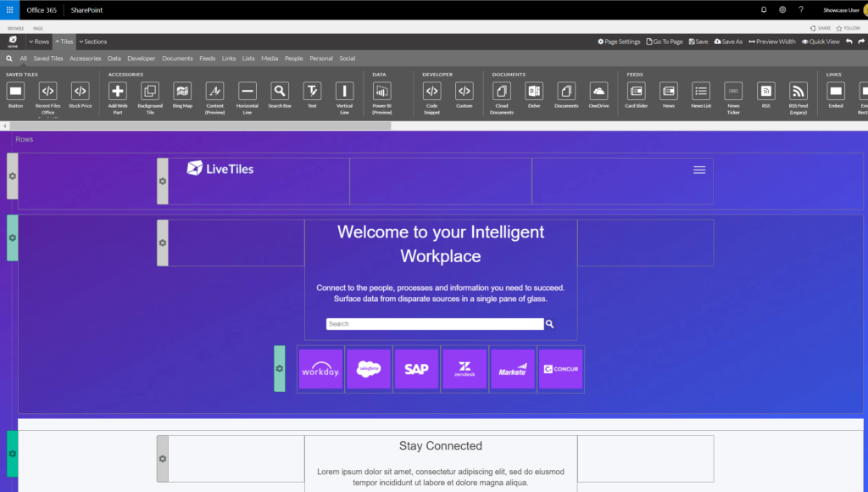
Task: Open the help question mark
Action: (801, 9)
